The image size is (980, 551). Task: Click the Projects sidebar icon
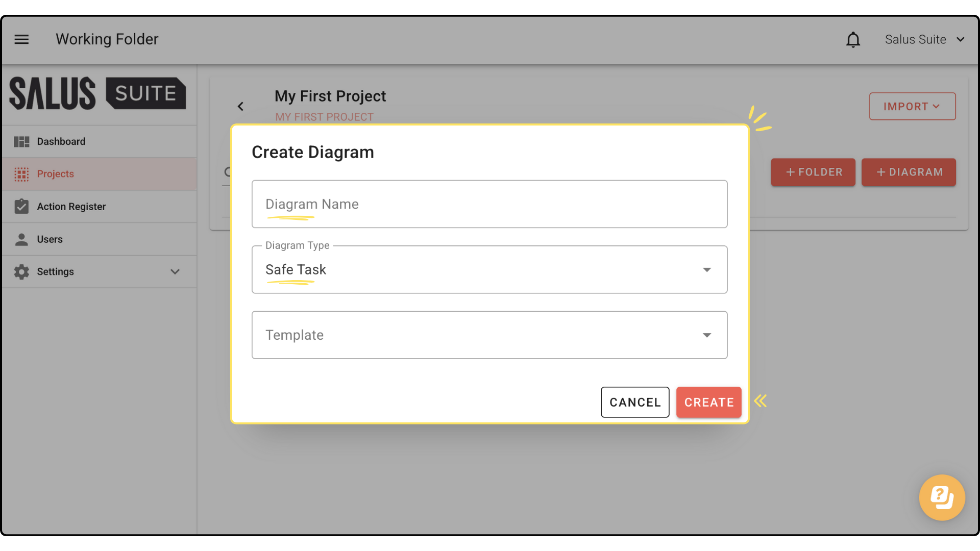coord(21,174)
